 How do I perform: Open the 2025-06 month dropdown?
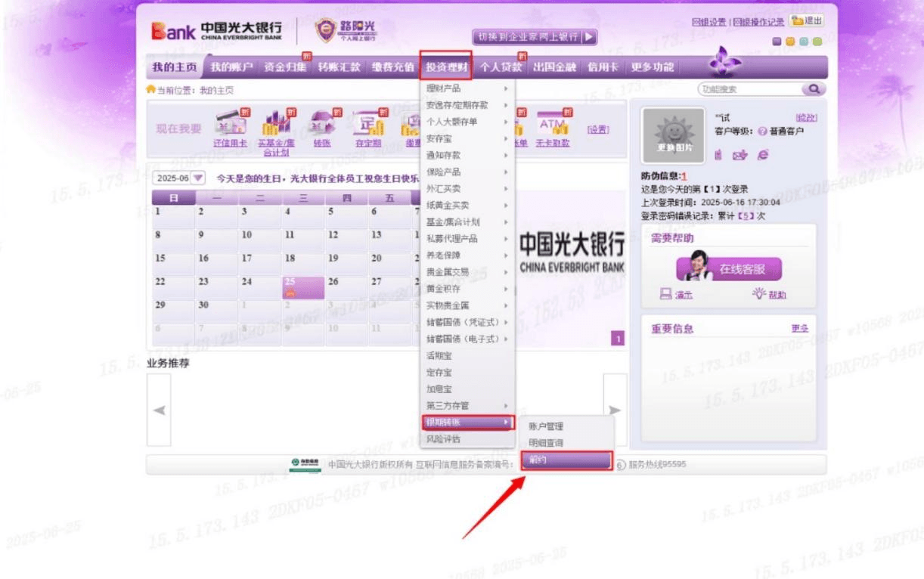pyautogui.click(x=180, y=178)
